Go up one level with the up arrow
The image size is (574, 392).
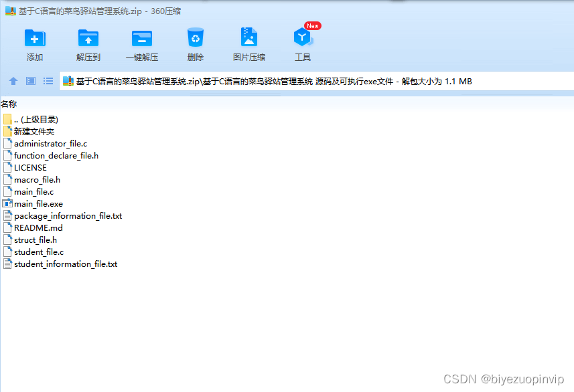(x=13, y=81)
